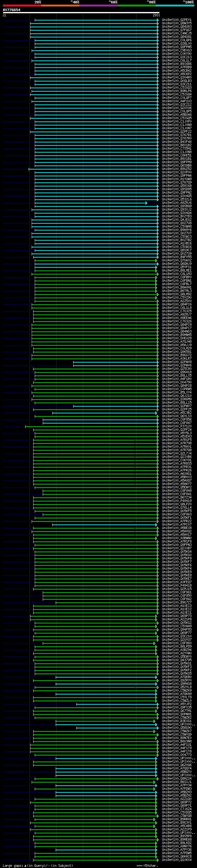The width and height of the screenshot is (197, 868).
Task: Select label UniRef100_Q6YLS3
Action: 176,417
